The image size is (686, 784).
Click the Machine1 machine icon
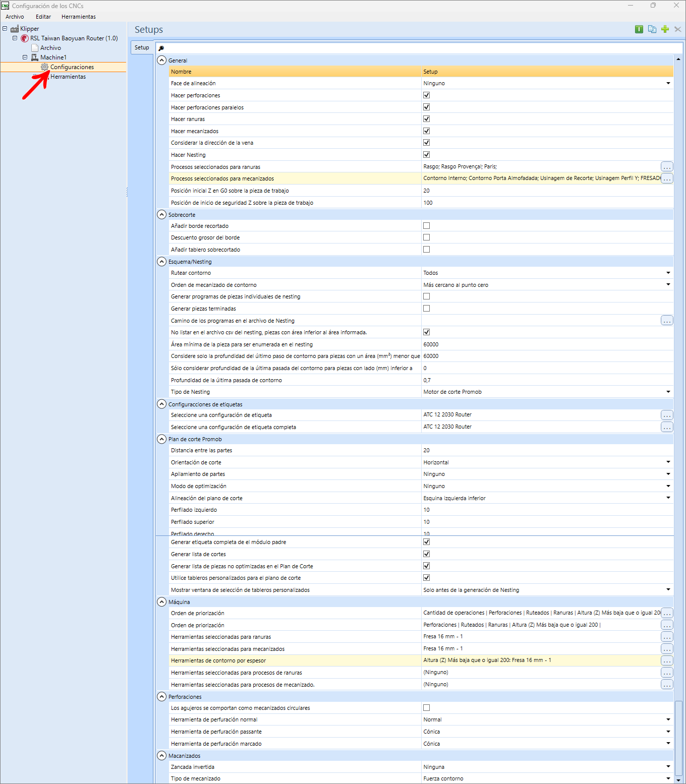click(35, 57)
